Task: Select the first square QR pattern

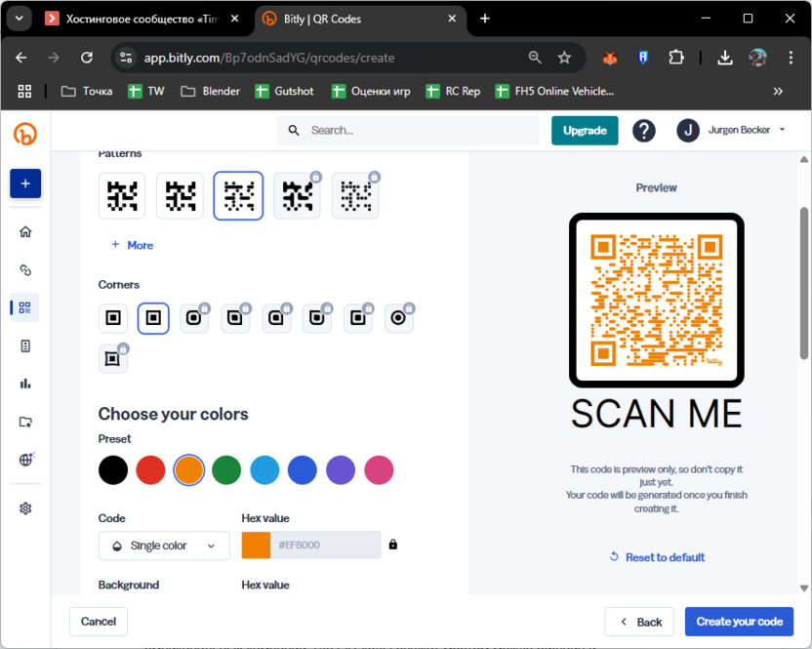Action: pos(121,195)
